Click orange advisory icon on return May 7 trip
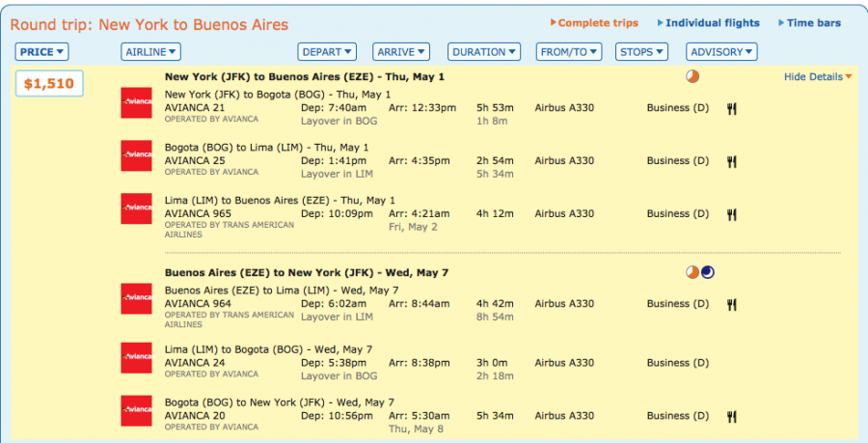This screenshot has width=868, height=443. (692, 272)
